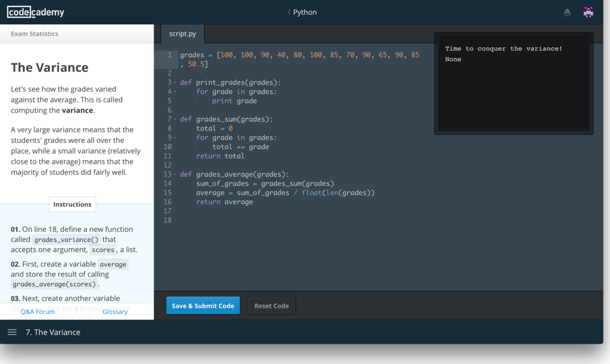Click 'Time to conquer the variance!' output
The height and width of the screenshot is (364, 610).
pyautogui.click(x=504, y=49)
